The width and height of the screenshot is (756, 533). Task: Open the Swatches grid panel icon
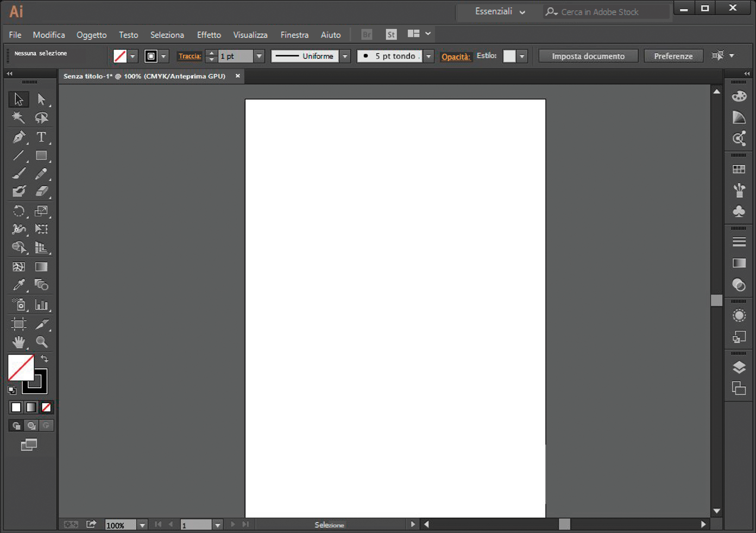[739, 170]
